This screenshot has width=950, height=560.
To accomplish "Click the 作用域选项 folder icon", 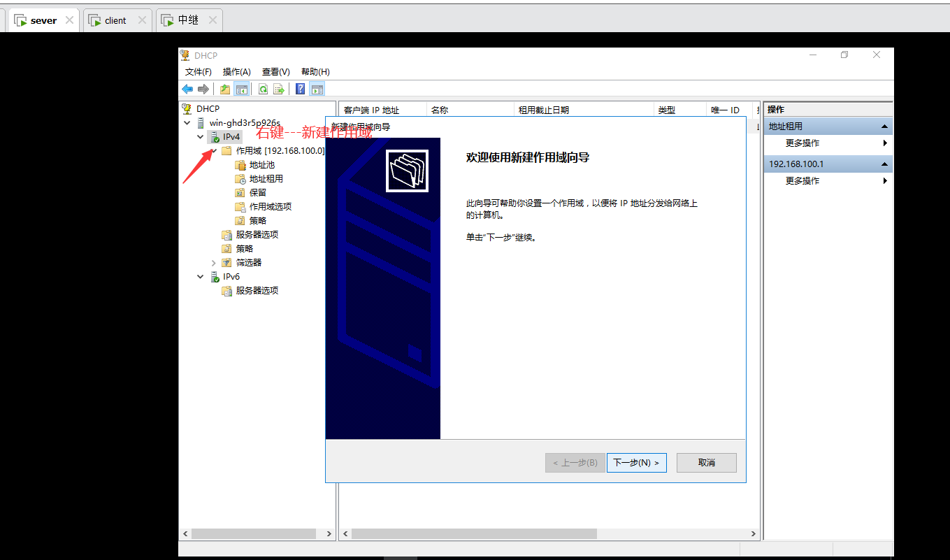I will (x=240, y=207).
